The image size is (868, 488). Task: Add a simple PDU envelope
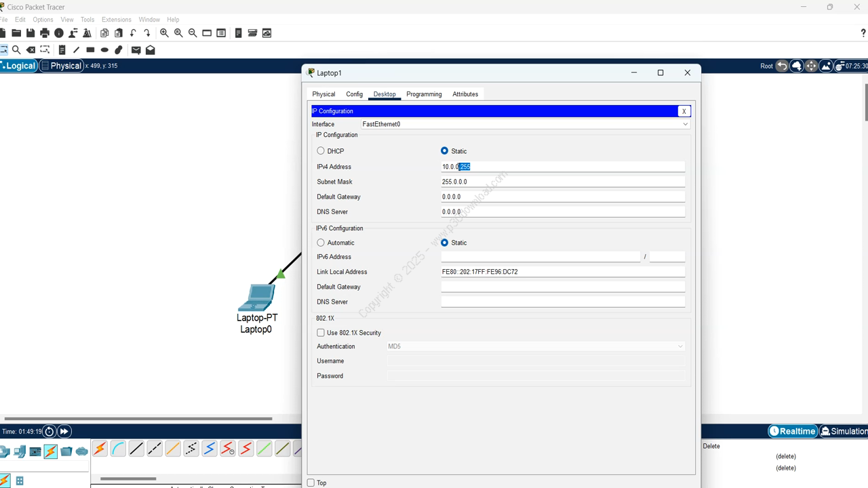tap(136, 49)
